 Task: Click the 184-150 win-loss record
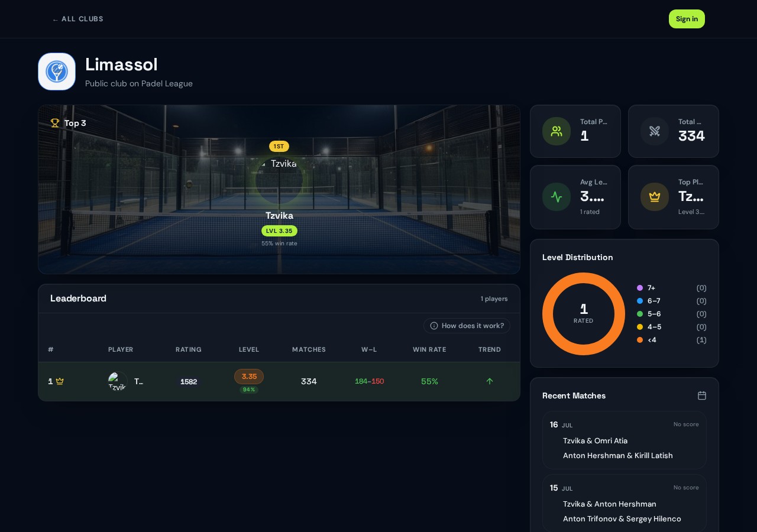pos(369,381)
